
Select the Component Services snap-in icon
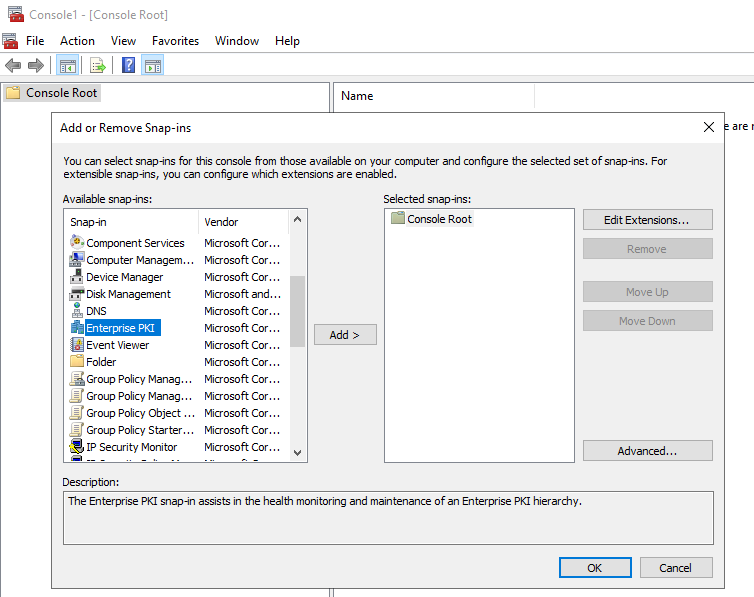[x=78, y=243]
